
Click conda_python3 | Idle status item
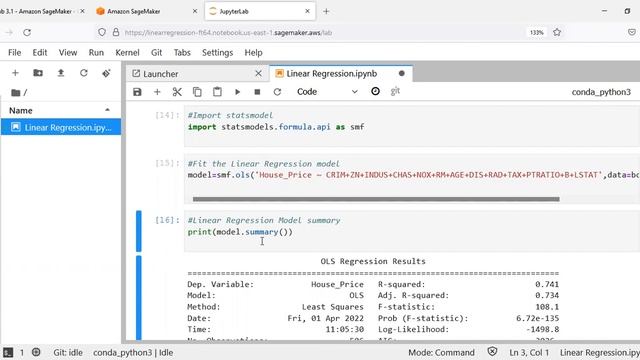[x=133, y=353]
